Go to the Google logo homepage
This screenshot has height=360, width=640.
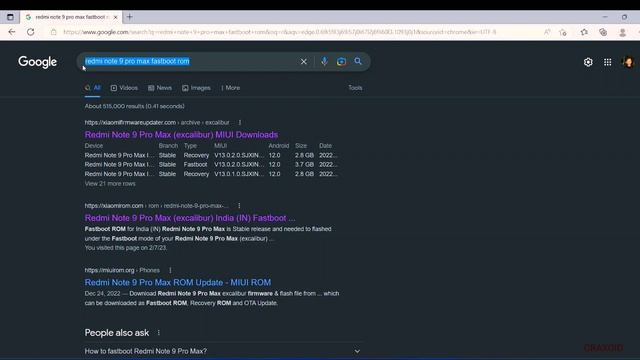pos(38,62)
